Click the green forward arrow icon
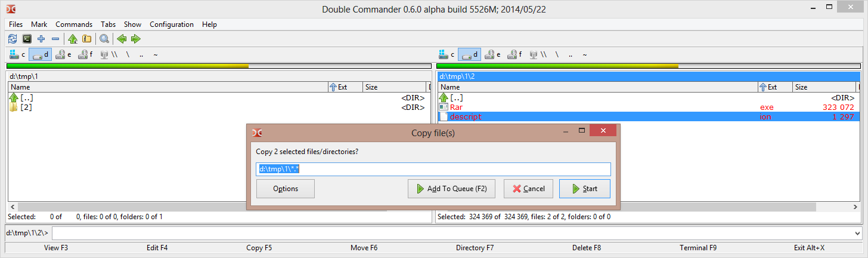The width and height of the screenshot is (868, 258). [136, 39]
